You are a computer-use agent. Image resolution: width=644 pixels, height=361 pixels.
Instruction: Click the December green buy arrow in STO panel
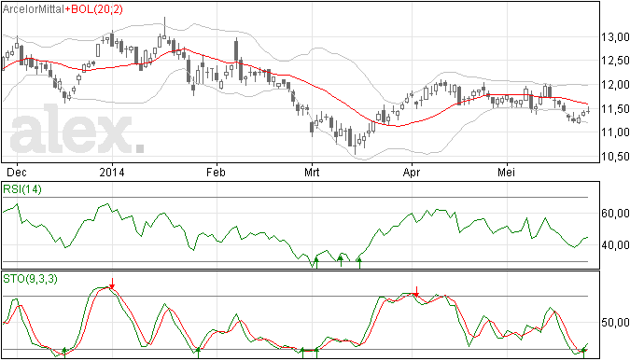[64, 353]
